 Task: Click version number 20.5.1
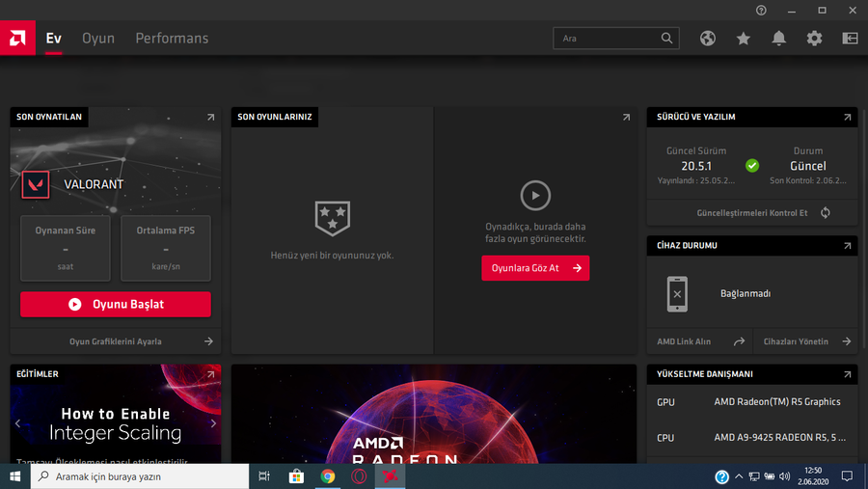tap(696, 166)
